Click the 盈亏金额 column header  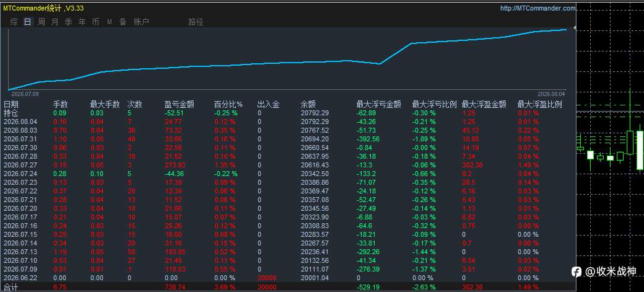[x=180, y=105]
